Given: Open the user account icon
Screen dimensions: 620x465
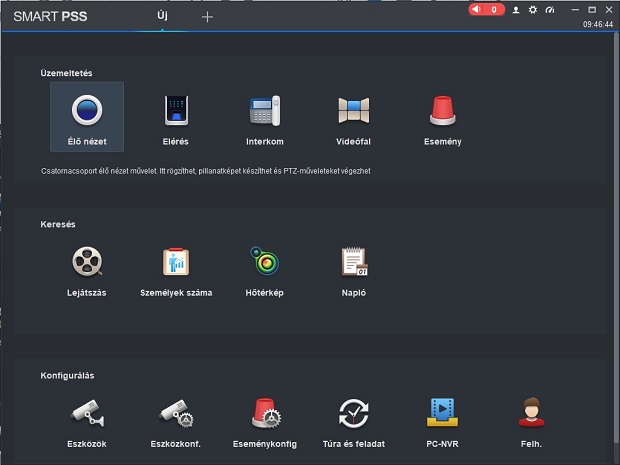Looking at the screenshot, I should [516, 10].
